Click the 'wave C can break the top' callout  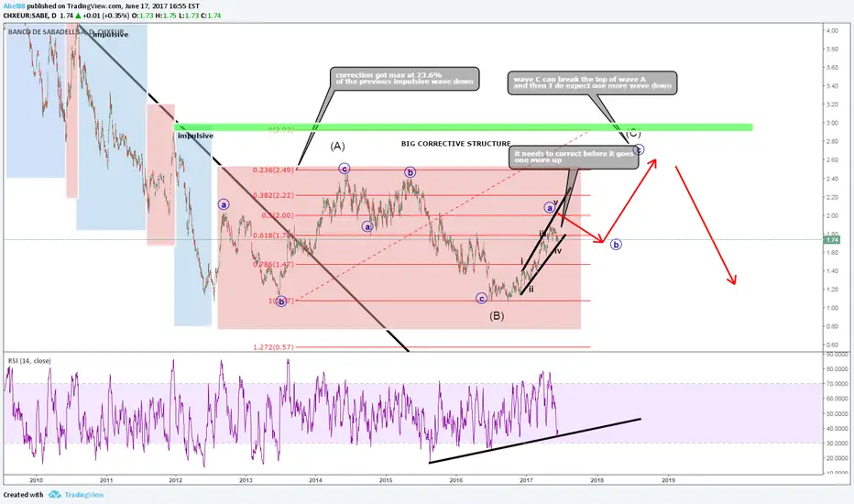coord(592,82)
